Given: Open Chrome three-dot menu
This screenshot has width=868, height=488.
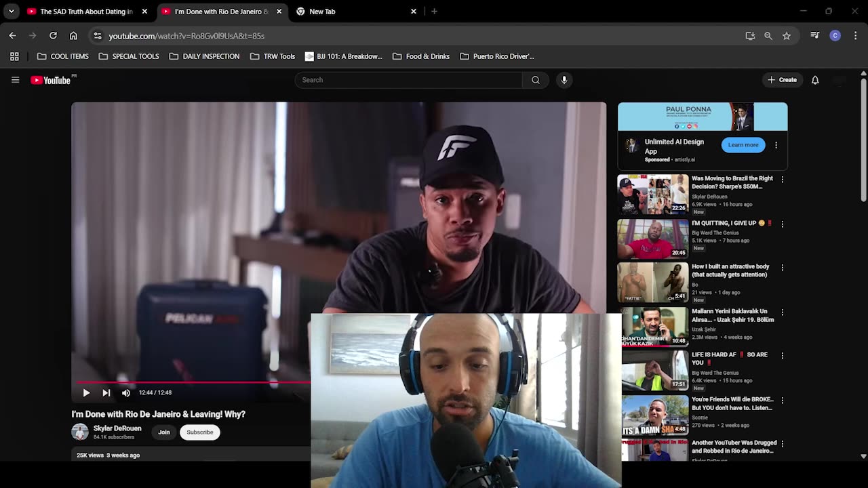Looking at the screenshot, I should point(855,36).
